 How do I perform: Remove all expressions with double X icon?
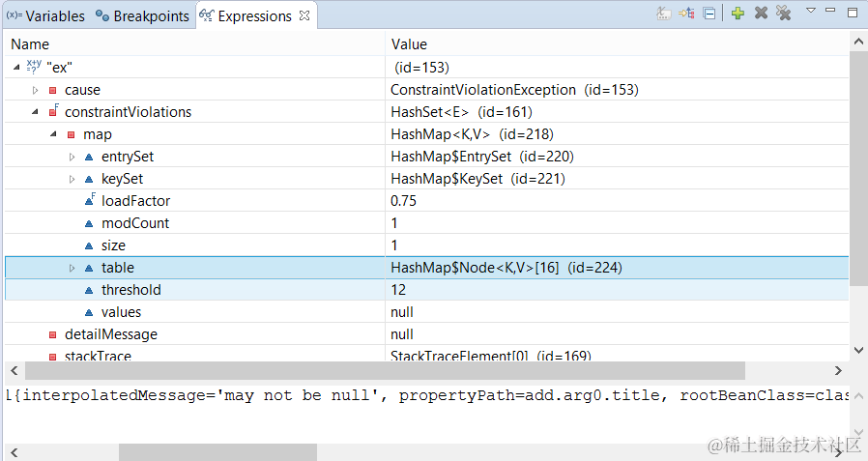(783, 13)
